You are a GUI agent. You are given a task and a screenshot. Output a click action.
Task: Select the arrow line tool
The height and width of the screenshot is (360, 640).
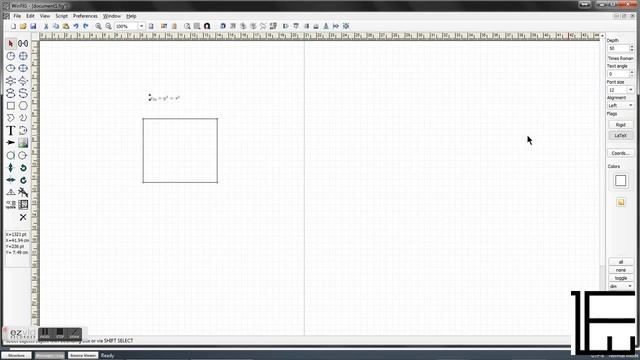click(11, 142)
